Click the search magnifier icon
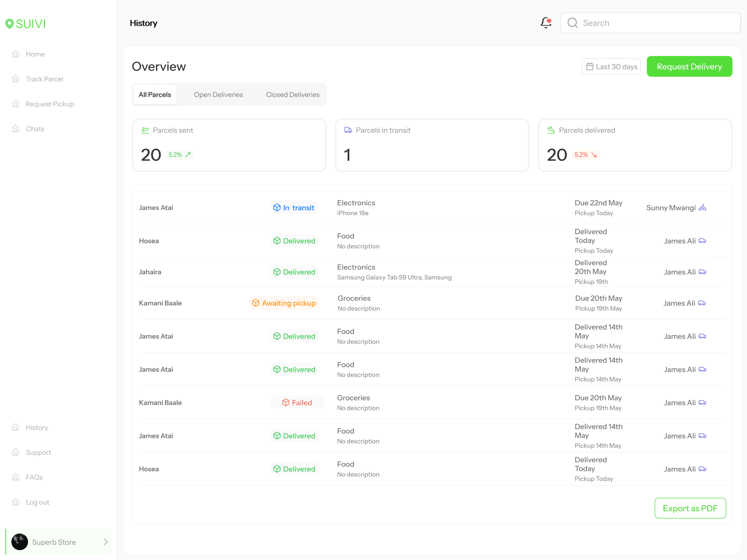The image size is (747, 560). click(x=573, y=23)
